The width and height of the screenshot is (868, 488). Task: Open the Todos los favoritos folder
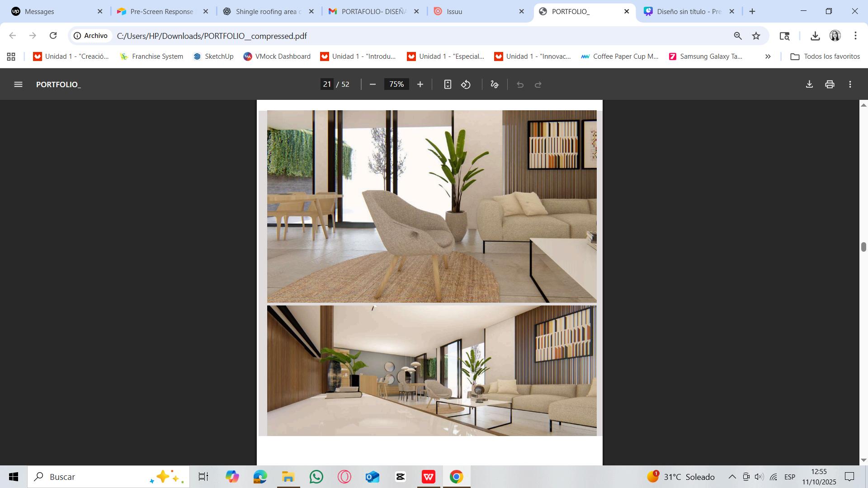point(825,57)
